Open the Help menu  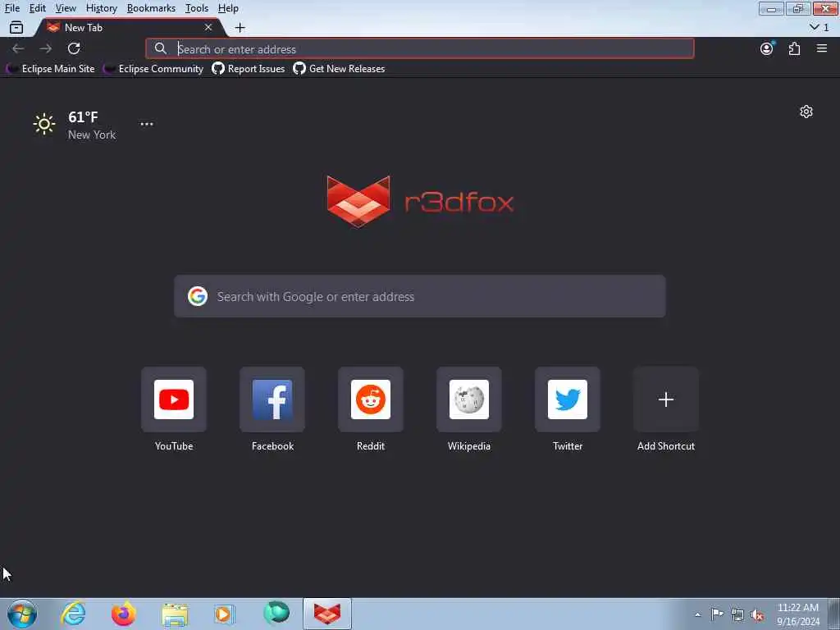click(228, 8)
